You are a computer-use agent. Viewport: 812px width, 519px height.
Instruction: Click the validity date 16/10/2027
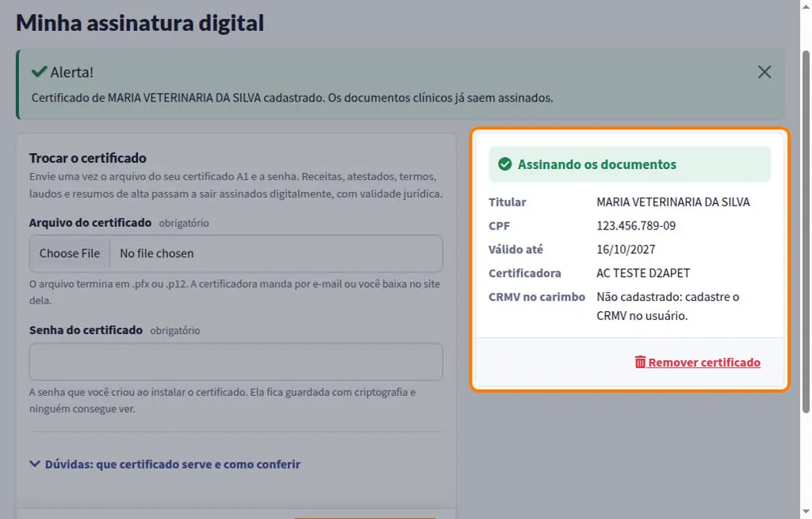click(626, 249)
